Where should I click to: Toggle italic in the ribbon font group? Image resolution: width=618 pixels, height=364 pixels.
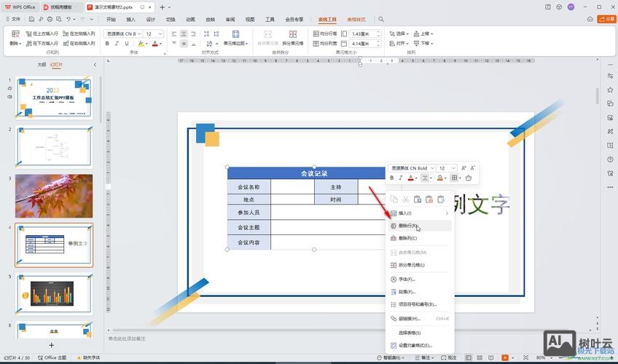pos(117,44)
